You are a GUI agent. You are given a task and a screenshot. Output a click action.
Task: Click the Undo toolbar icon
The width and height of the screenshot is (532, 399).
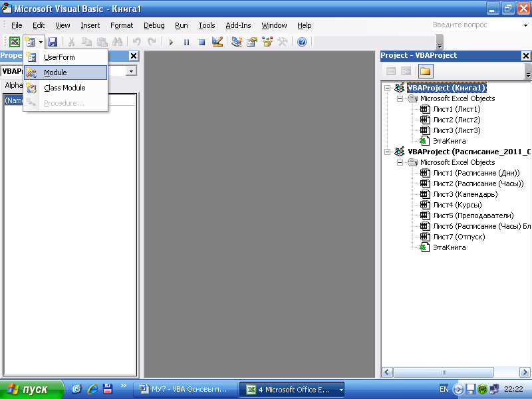(x=137, y=42)
